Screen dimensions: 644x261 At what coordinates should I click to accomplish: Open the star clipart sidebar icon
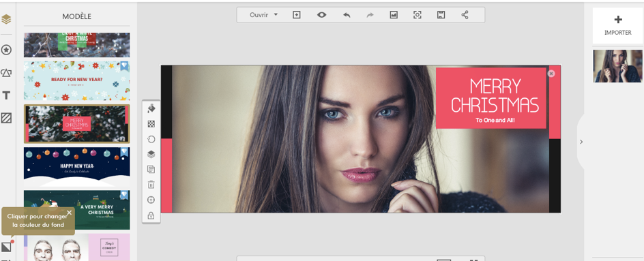[6, 50]
